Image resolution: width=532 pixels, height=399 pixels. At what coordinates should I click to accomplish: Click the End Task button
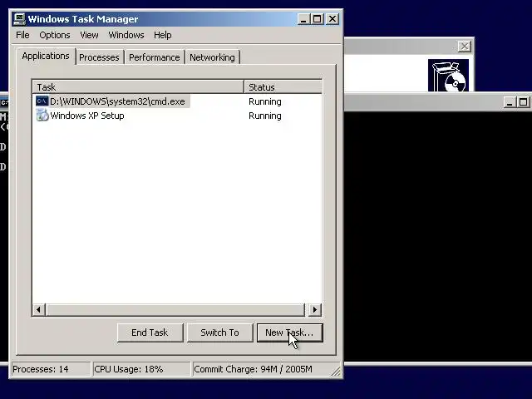pos(150,332)
